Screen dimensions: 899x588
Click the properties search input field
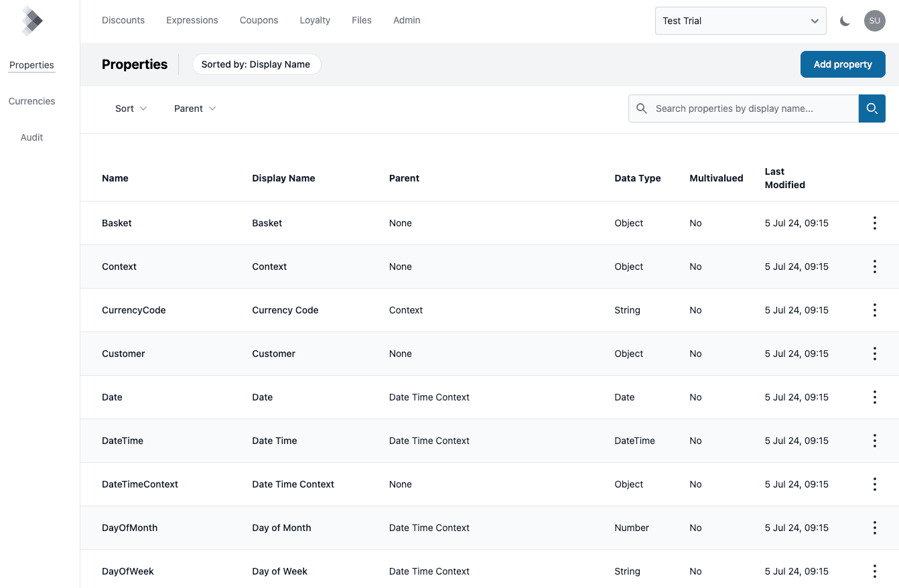744,108
